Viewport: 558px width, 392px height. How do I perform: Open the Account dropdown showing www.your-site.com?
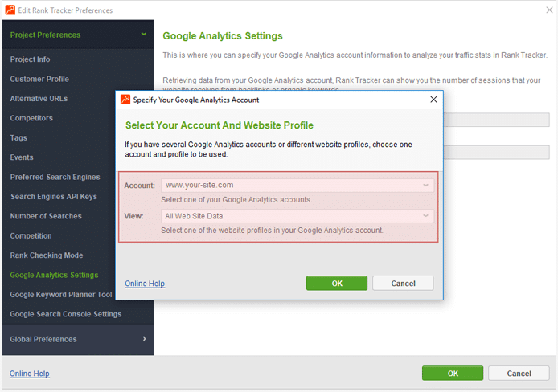click(x=297, y=186)
